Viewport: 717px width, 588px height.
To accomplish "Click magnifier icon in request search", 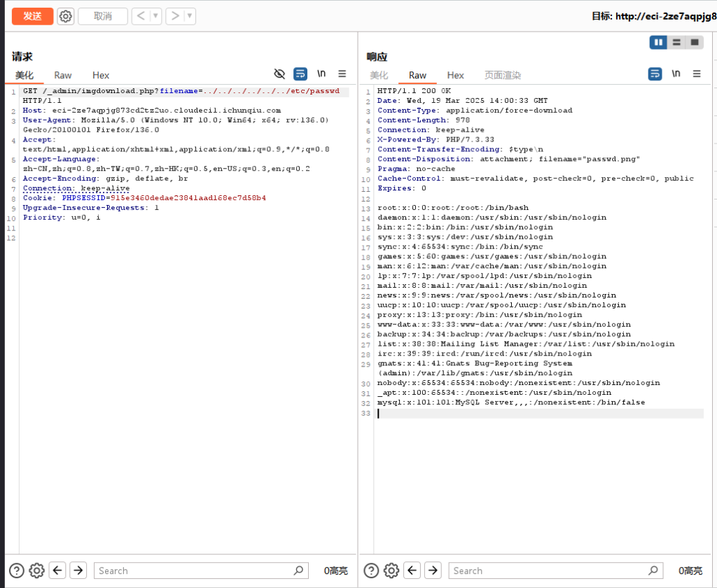I will click(298, 570).
